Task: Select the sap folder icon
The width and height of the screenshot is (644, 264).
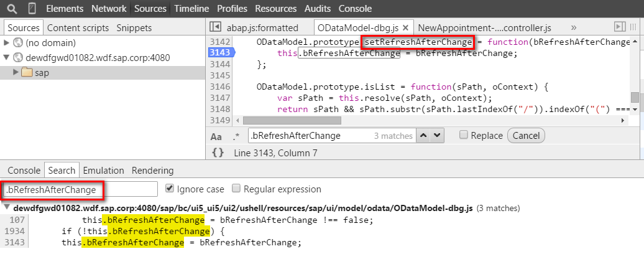Action: click(x=26, y=72)
